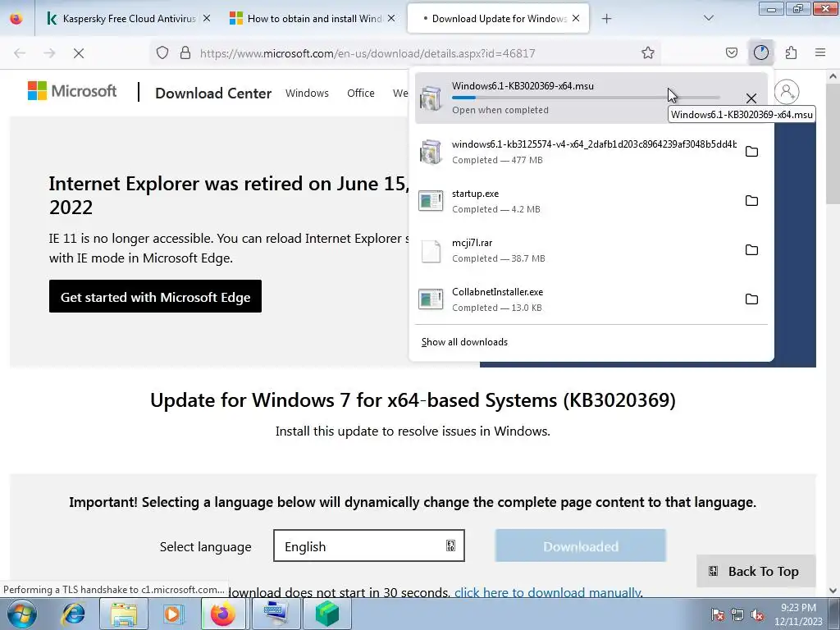The image size is (840, 630).
Task: Open Firefox View icon in tab bar
Action: point(16,19)
